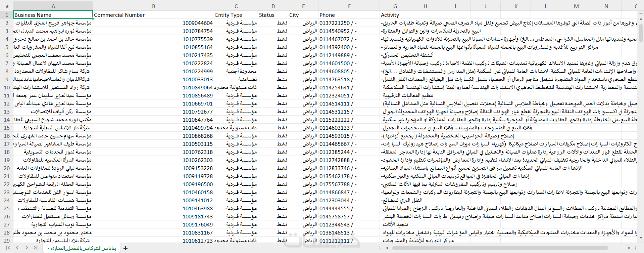Click the horizontal scrollbar right arrow
Image resolution: width=644 pixels, height=253 pixels.
pyautogui.click(x=629, y=248)
